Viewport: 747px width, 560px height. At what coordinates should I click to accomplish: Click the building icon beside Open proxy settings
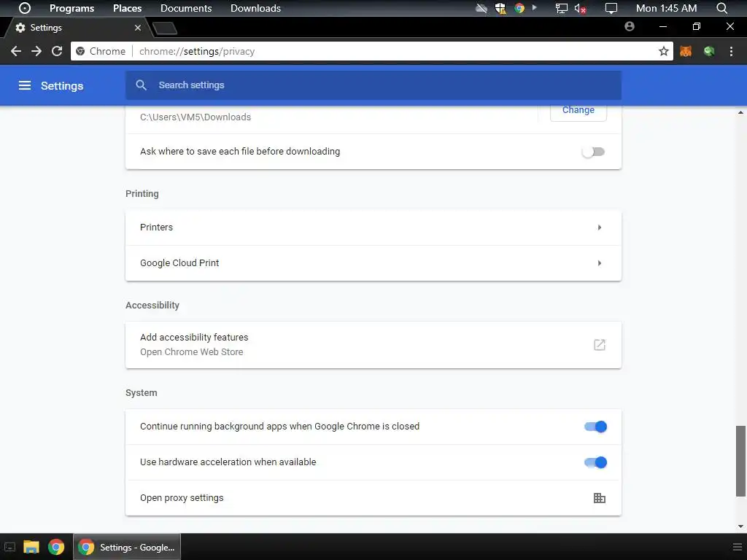pyautogui.click(x=600, y=497)
